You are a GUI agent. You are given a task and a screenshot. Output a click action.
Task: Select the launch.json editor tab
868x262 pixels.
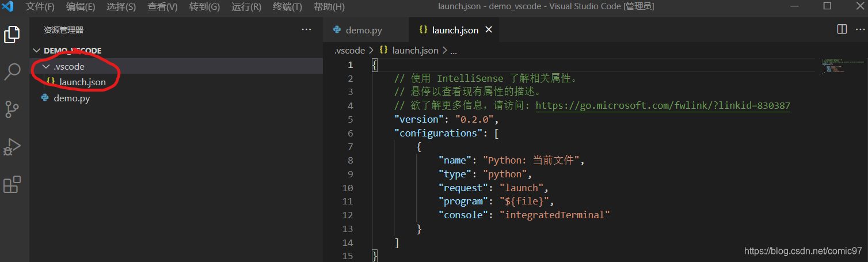click(454, 31)
